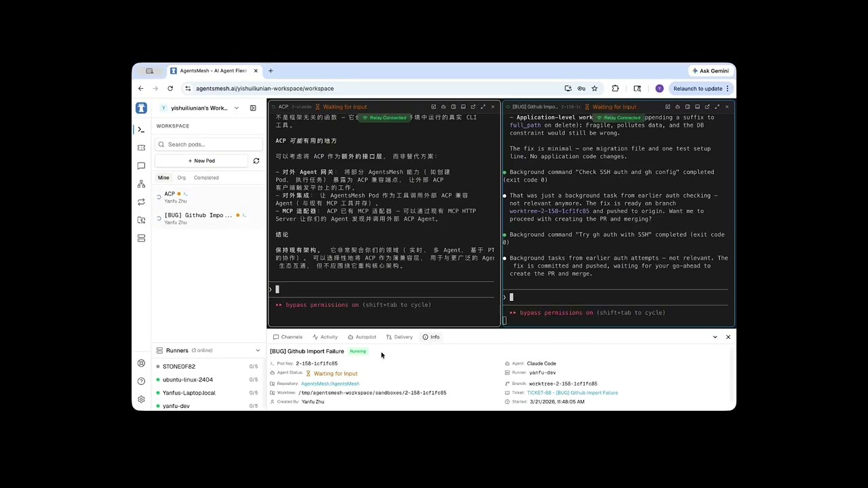This screenshot has height=488, width=868.
Task: Open the Autopilot tab
Action: (x=362, y=337)
